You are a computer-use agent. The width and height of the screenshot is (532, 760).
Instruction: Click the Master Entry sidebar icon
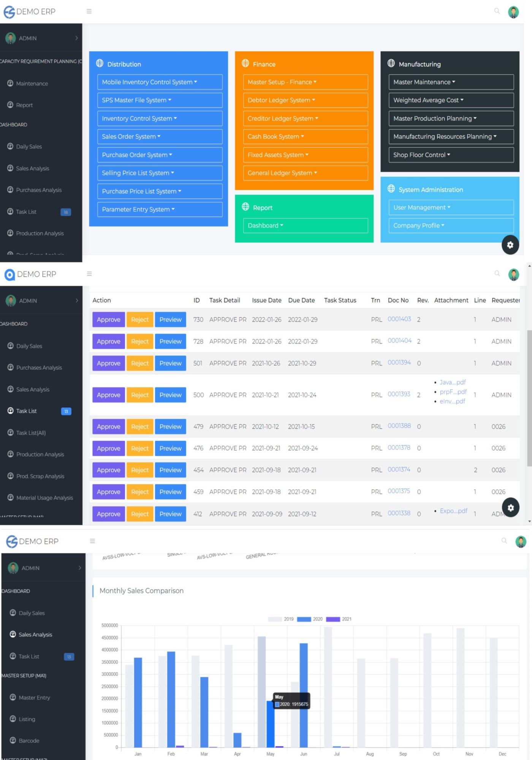click(x=13, y=697)
